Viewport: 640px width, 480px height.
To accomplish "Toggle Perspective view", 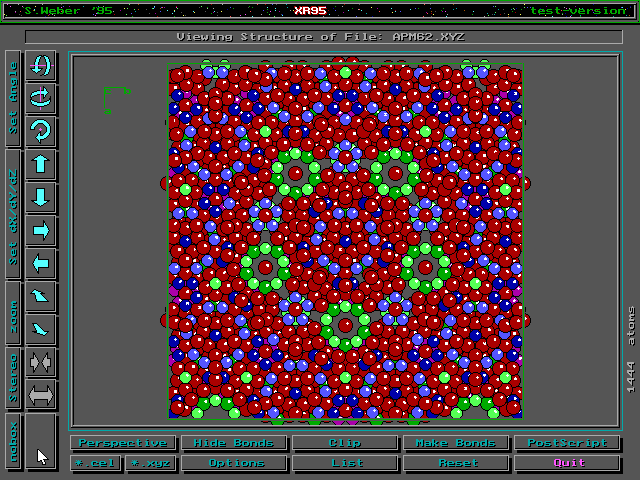I will point(123,443).
